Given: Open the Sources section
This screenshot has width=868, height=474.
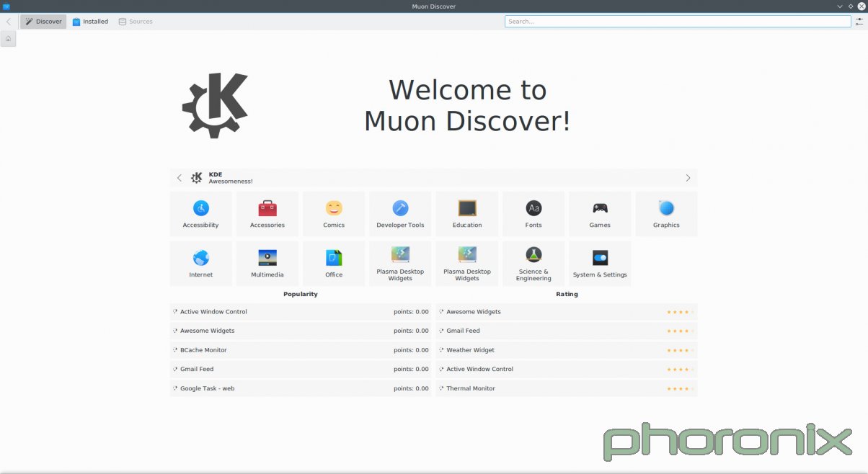Looking at the screenshot, I should (136, 21).
